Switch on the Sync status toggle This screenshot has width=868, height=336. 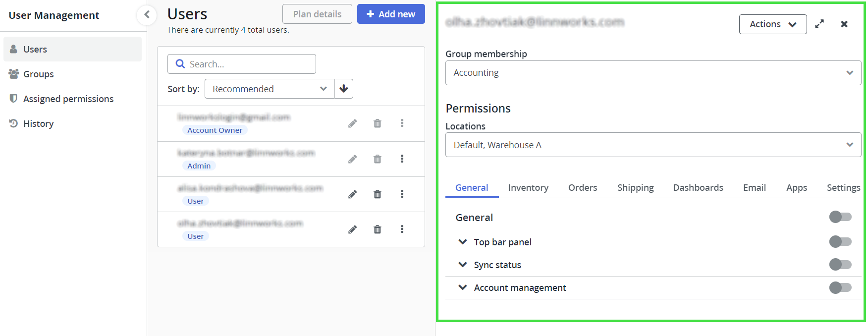[x=840, y=265]
